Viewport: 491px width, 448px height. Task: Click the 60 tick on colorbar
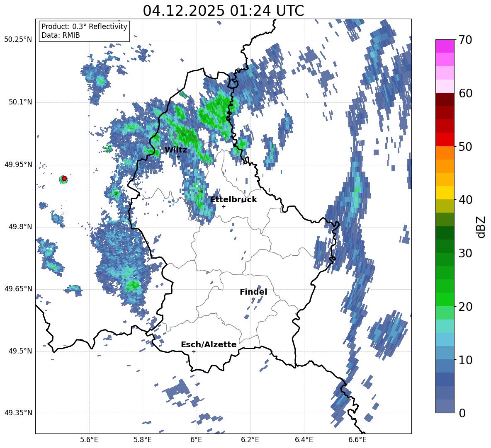click(x=465, y=93)
